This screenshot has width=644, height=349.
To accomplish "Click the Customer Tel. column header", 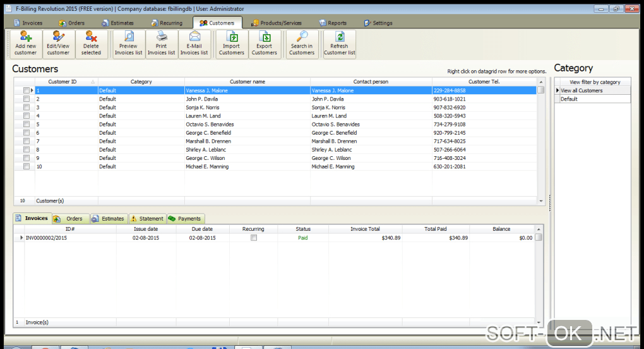I will click(484, 82).
